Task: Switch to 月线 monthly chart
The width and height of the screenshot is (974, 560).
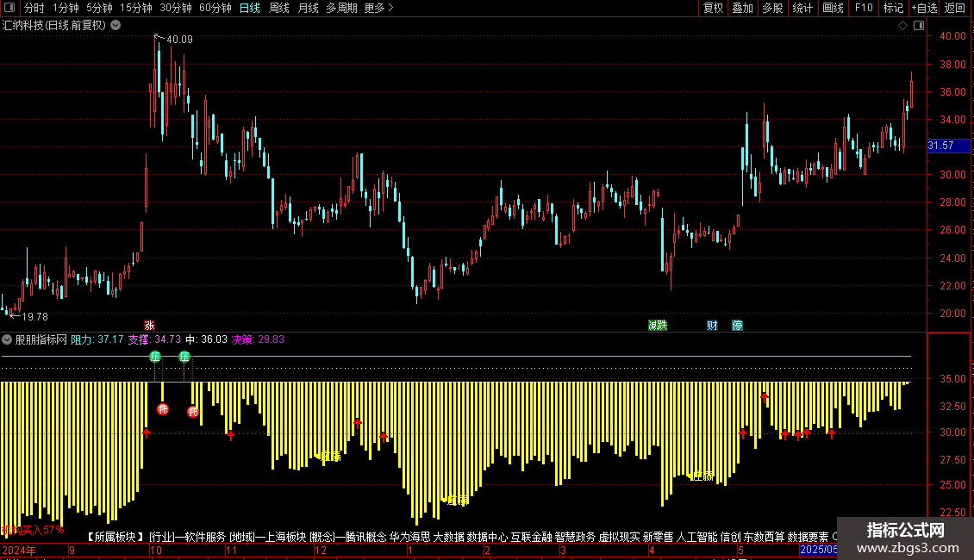Action: click(308, 8)
